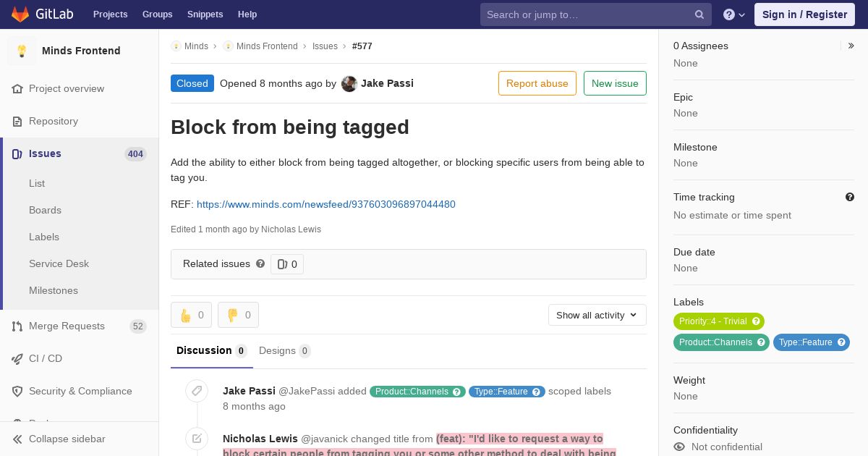Viewport: 868px width, 456px height.
Task: Click the Project overview home icon
Action: point(17,89)
